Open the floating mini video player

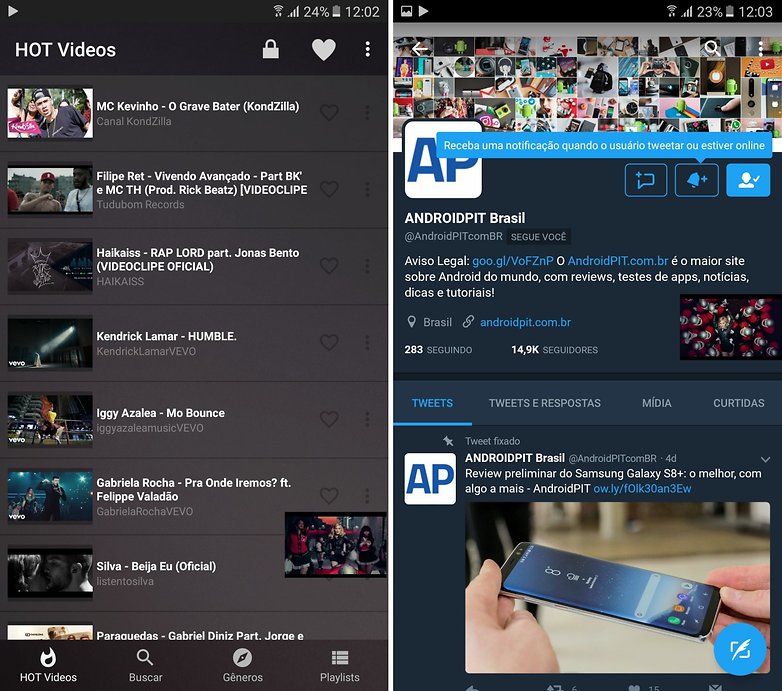[x=336, y=545]
